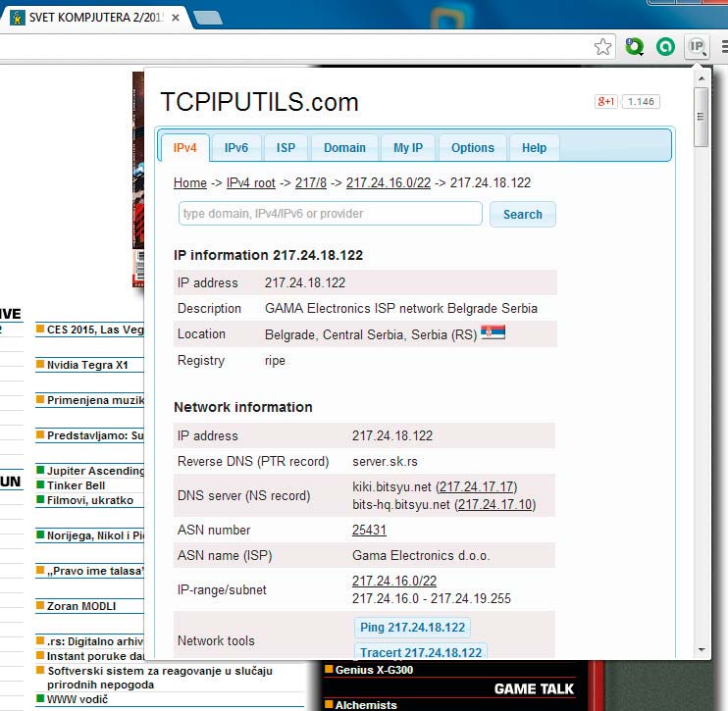Open the Jupiter Ascending article
The height and width of the screenshot is (711, 728).
coord(95,471)
